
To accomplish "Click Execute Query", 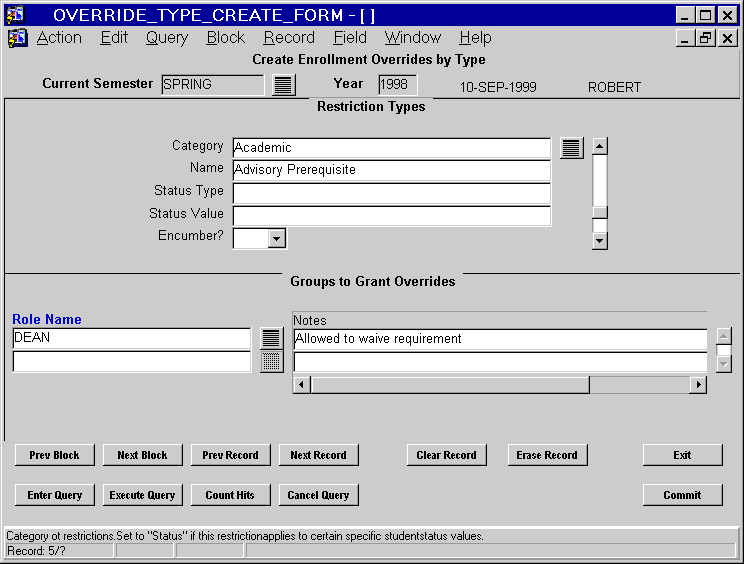I will [142, 495].
